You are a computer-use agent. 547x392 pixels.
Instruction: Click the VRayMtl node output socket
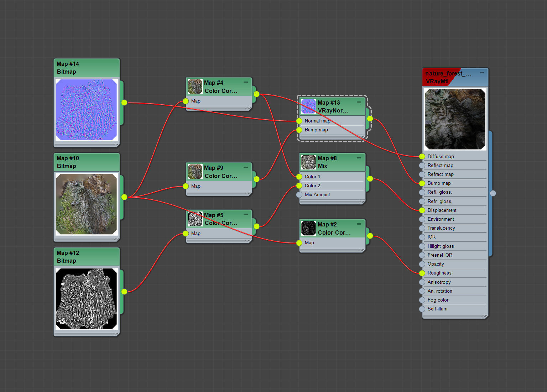pos(493,193)
